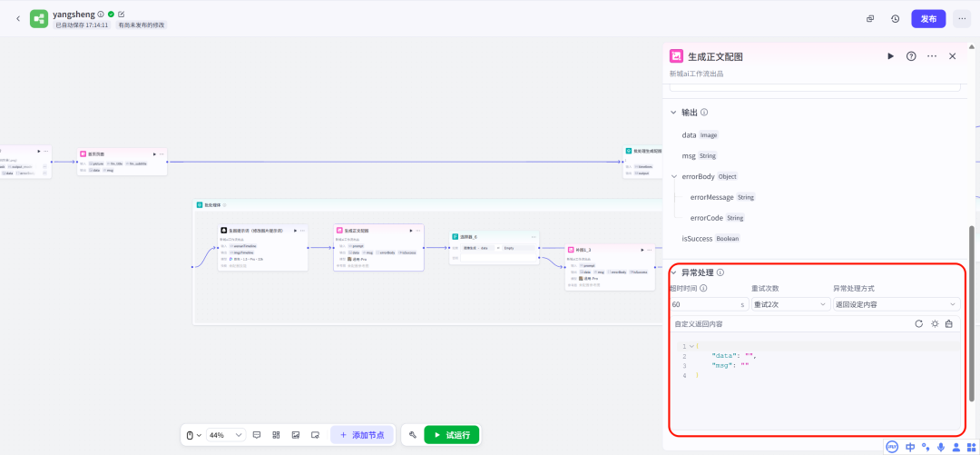Click the rightmost icon in 自定义返回内容 toolbar
The height and width of the screenshot is (455, 980).
(949, 323)
